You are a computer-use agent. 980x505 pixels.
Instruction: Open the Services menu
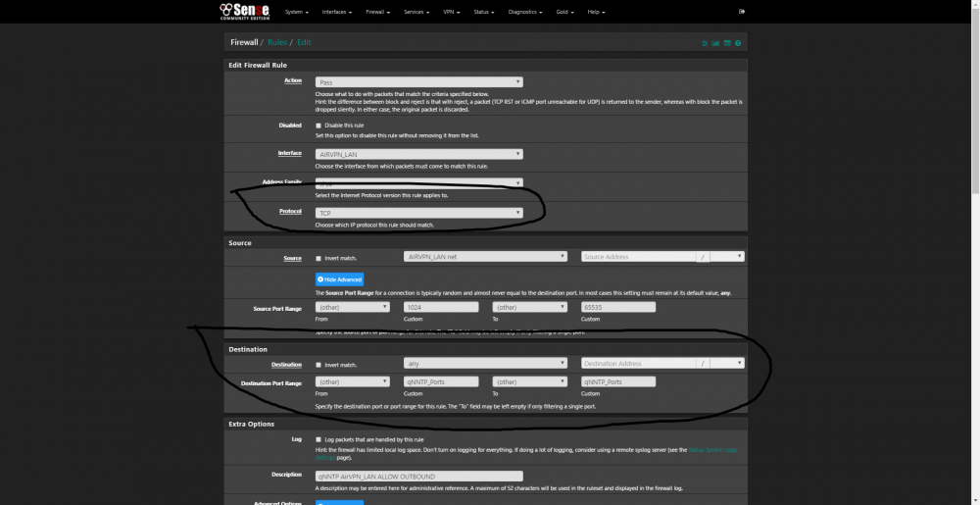click(x=416, y=12)
